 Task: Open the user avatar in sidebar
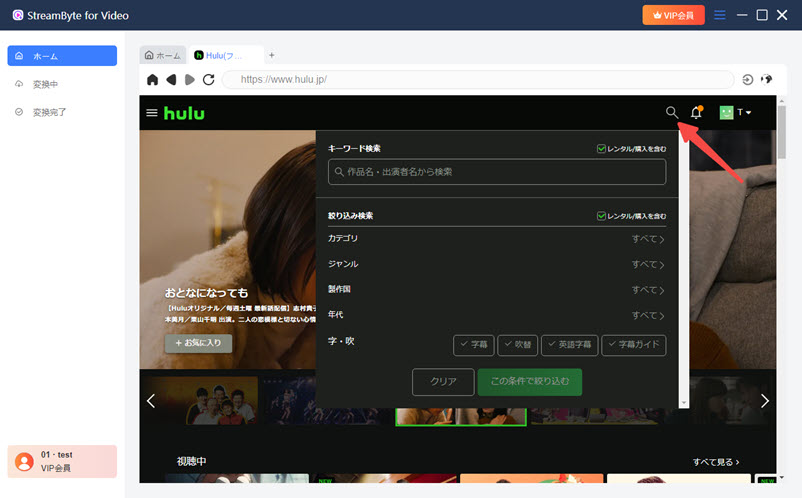point(24,462)
